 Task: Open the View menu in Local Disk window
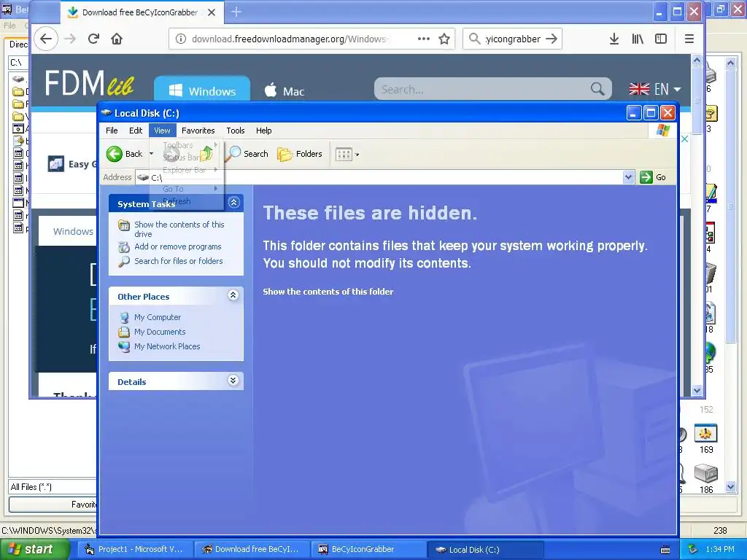tap(162, 131)
